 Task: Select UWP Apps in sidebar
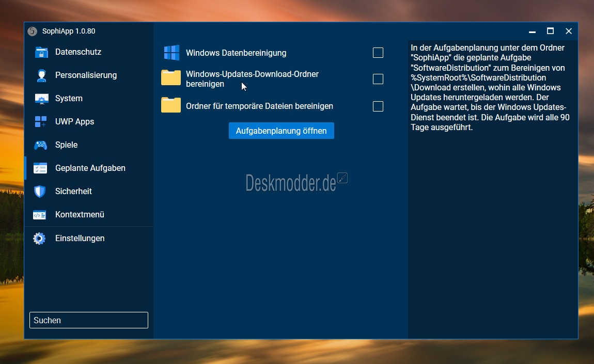(x=89, y=121)
